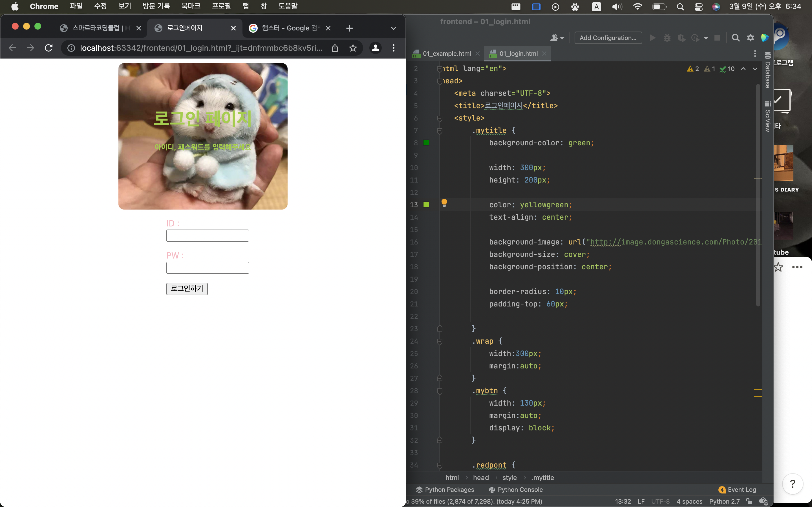Open PyCharm settings gear icon

[750, 38]
